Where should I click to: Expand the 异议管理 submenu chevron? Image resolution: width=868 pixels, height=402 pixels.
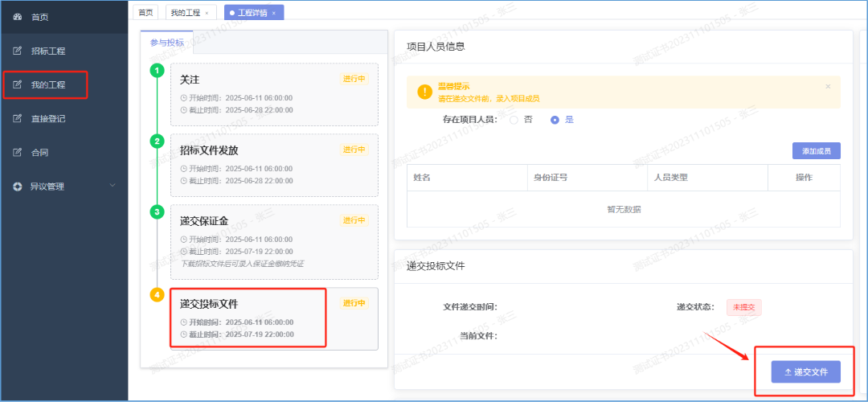pos(113,185)
